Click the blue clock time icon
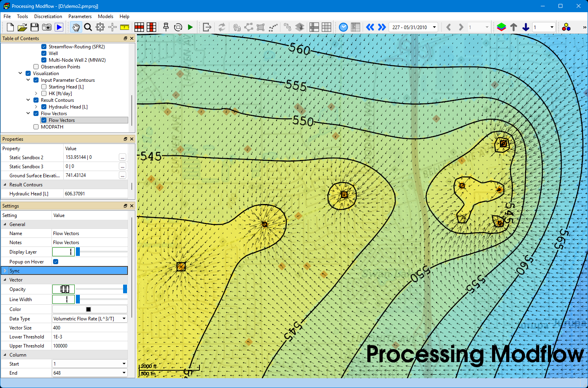The width and height of the screenshot is (588, 388). click(343, 27)
